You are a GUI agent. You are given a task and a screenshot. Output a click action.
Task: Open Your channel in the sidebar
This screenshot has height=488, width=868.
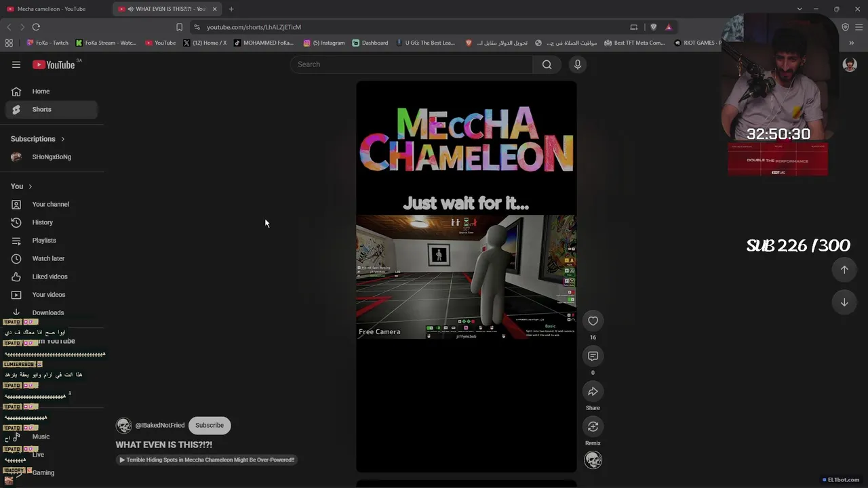click(52, 204)
